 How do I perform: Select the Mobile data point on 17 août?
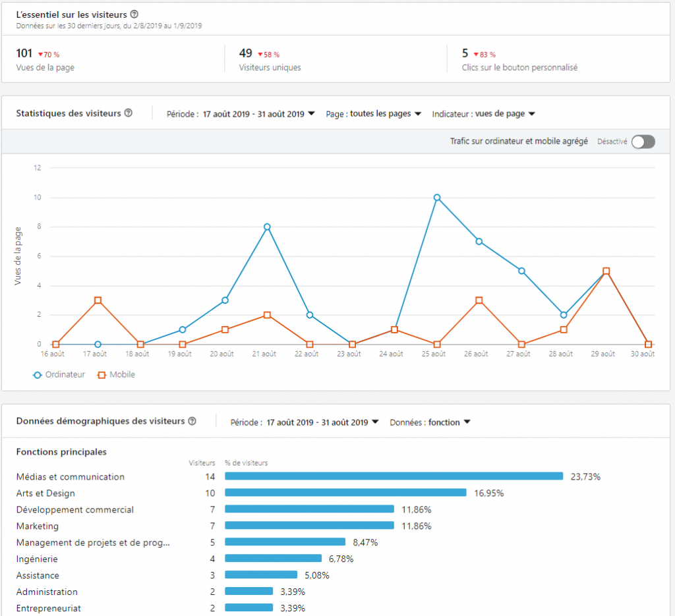(98, 300)
